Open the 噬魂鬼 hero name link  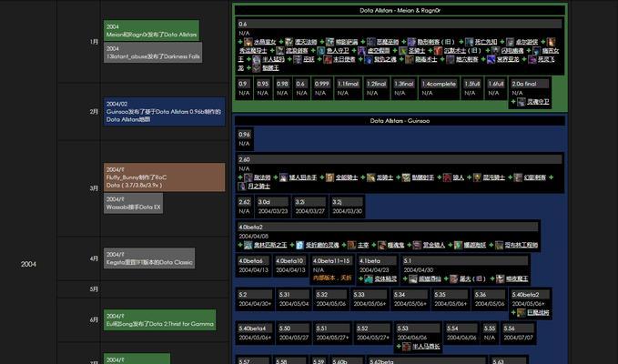(396, 246)
